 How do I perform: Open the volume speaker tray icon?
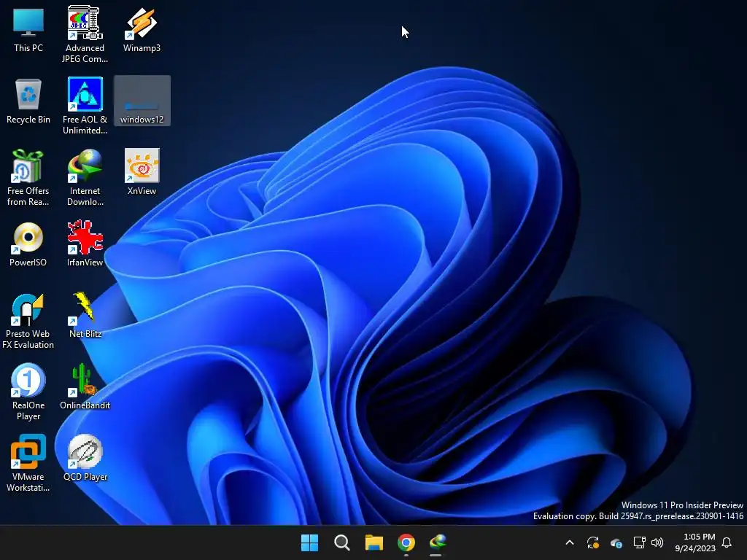(657, 542)
